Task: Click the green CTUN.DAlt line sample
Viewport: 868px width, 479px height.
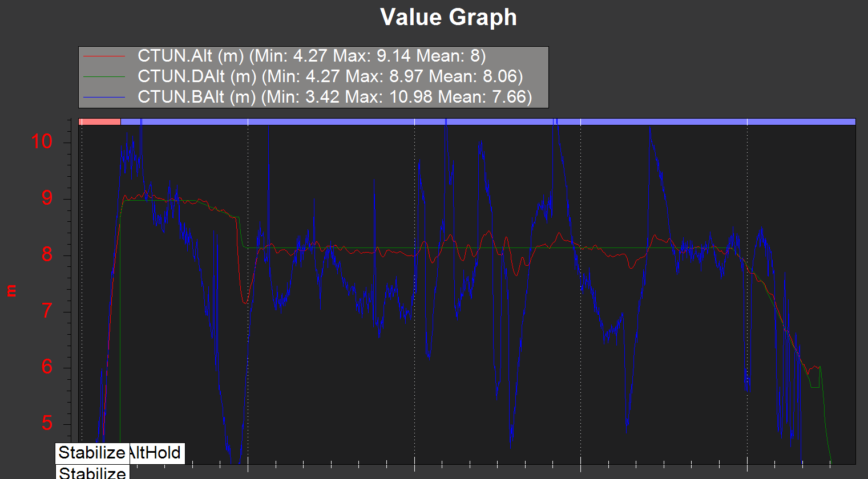Action: (x=104, y=76)
